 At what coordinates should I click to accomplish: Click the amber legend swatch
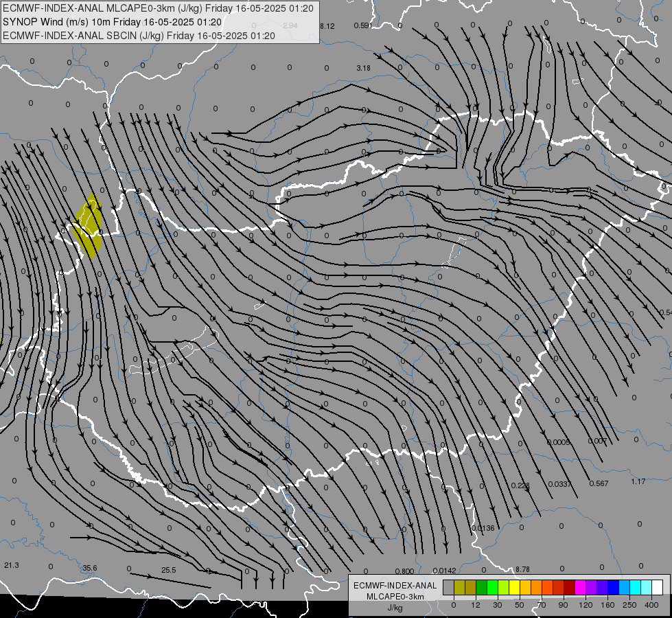click(526, 587)
